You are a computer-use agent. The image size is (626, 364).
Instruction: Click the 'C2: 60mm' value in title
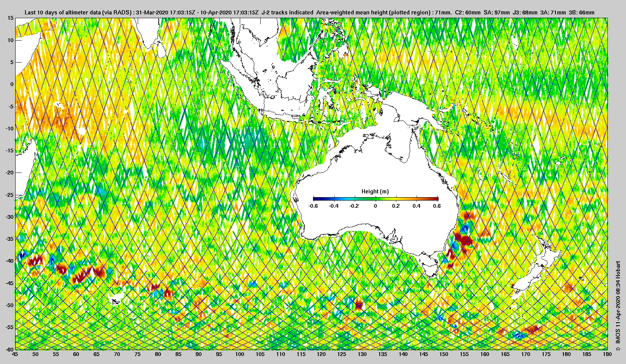(x=468, y=13)
